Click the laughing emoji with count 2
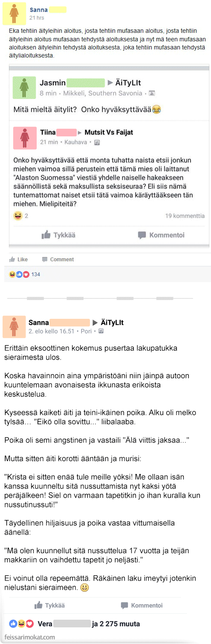Image resolution: width=211 pixels, height=644 pixels. coord(17,216)
